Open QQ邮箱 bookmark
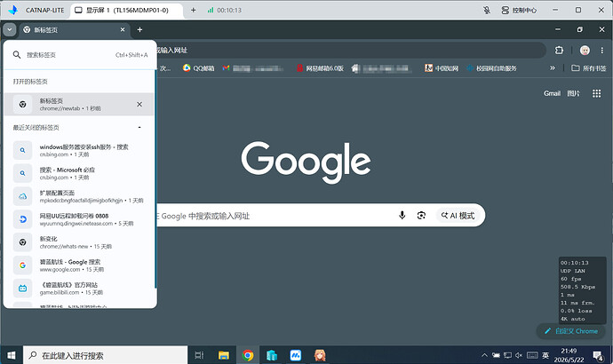The height and width of the screenshot is (364, 613). [x=199, y=68]
